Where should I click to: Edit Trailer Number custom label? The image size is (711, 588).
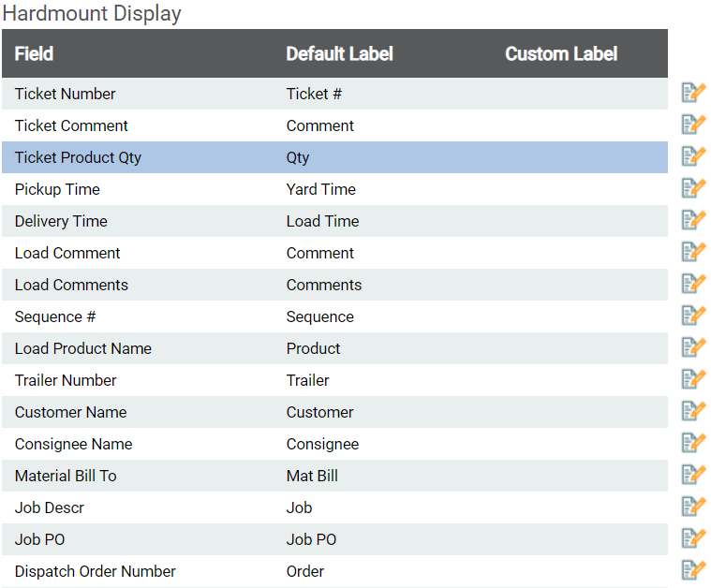pos(693,379)
